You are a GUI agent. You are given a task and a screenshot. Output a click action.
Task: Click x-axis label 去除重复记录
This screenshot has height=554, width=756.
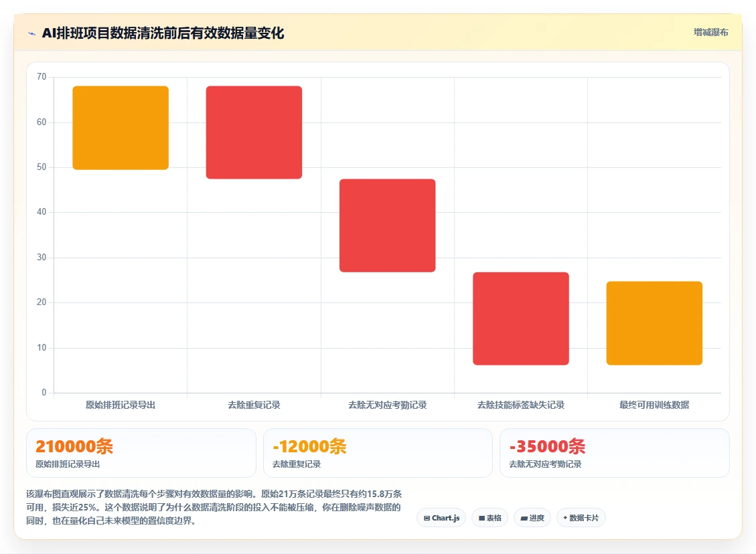(x=254, y=405)
